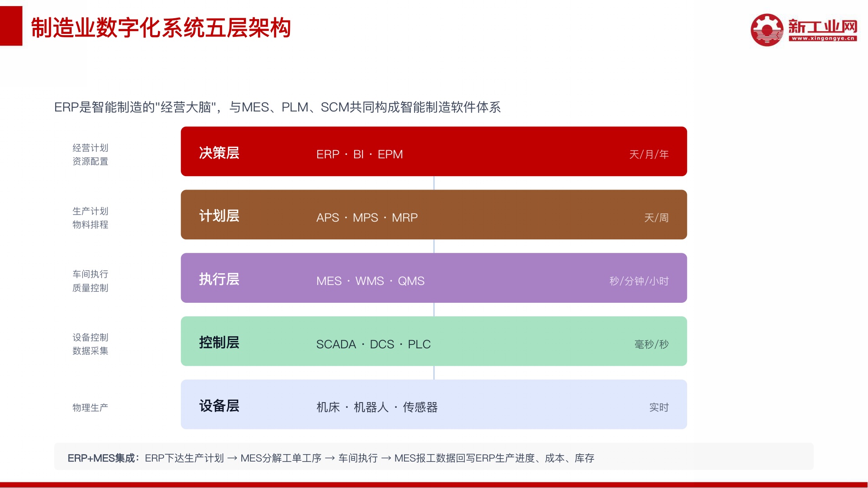The image size is (868, 488).
Task: Click the 生产计划 side label
Action: [x=90, y=211]
